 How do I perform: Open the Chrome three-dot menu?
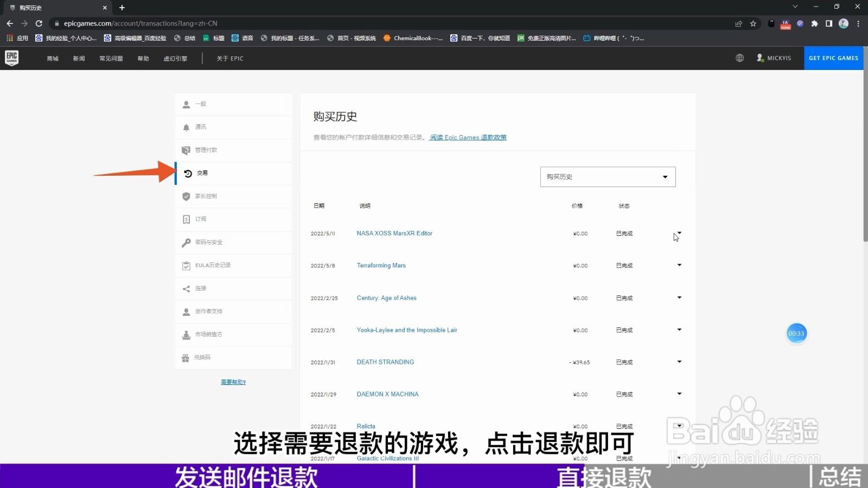pyautogui.click(x=858, y=23)
